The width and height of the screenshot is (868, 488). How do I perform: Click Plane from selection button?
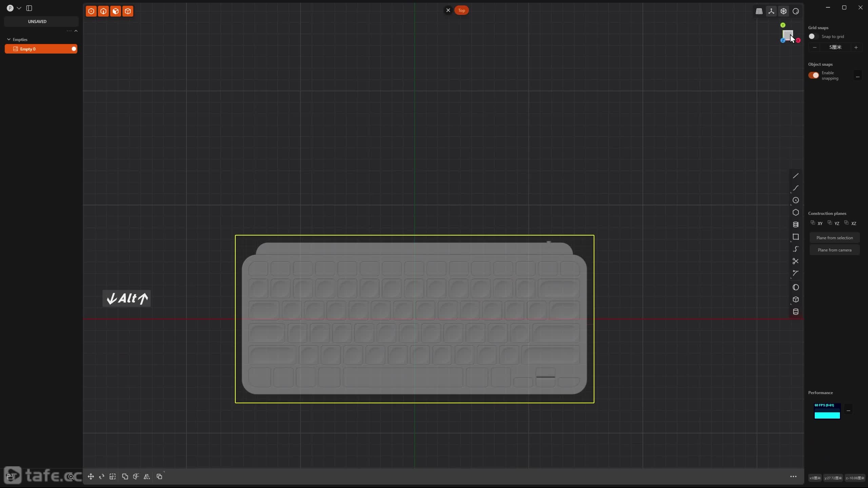coord(834,238)
